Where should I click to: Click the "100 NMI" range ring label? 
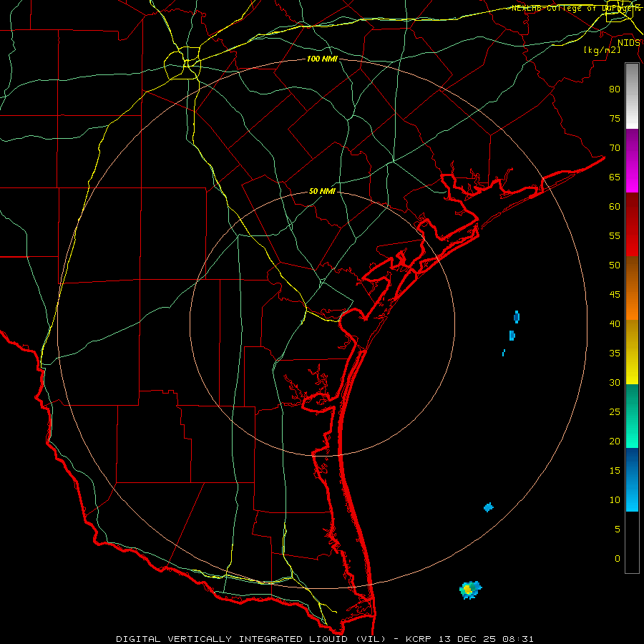tap(322, 59)
